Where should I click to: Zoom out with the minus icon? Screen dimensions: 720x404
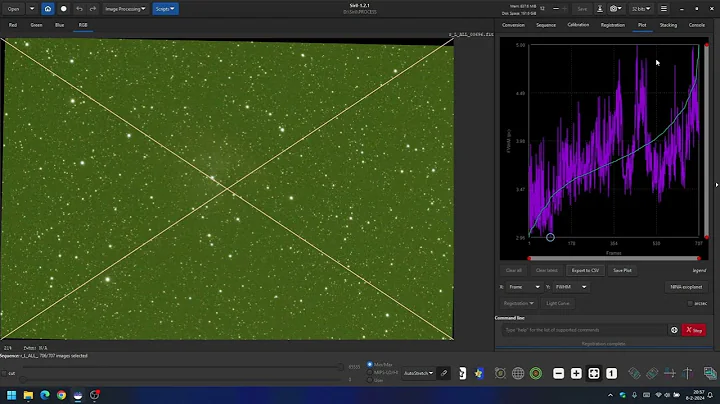point(558,373)
